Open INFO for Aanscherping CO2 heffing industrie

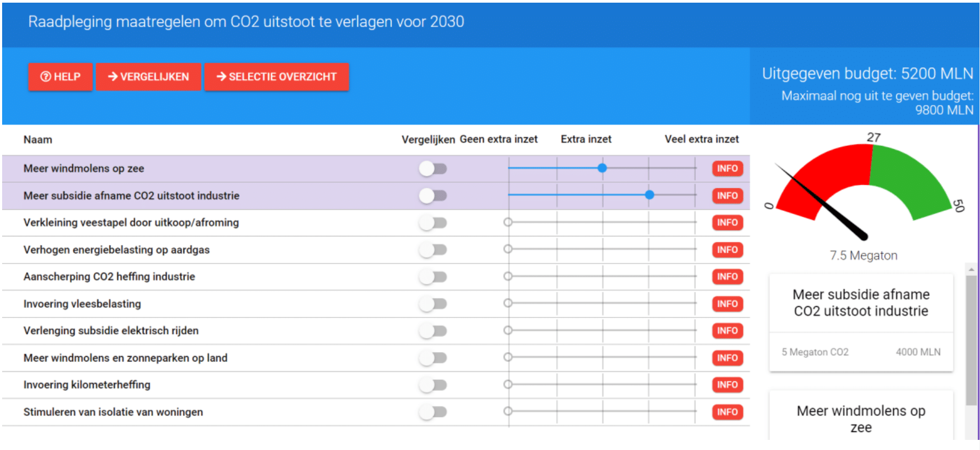coord(727,277)
